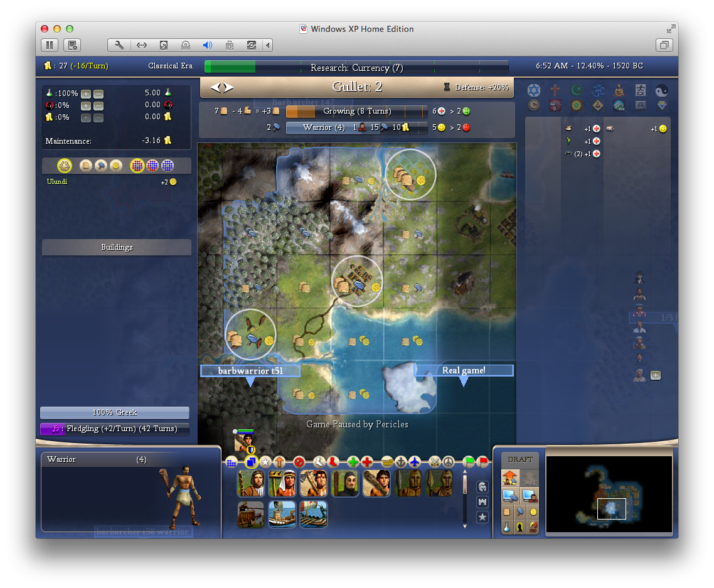Click the Judaism Star of David icon

click(x=534, y=90)
